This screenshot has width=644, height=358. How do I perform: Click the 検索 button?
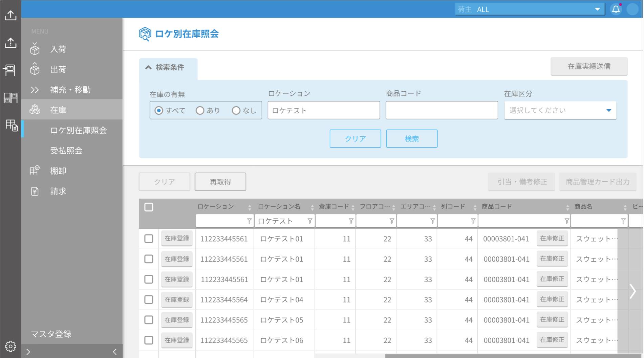pos(412,139)
